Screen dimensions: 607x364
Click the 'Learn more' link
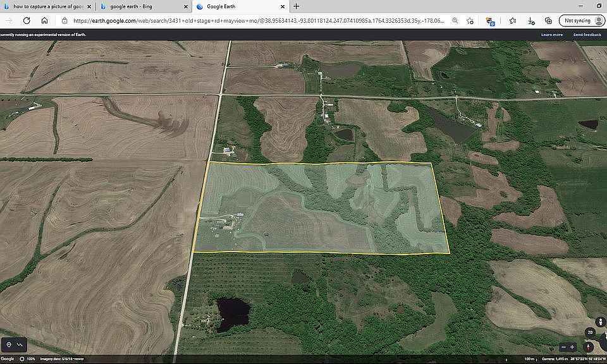point(551,35)
